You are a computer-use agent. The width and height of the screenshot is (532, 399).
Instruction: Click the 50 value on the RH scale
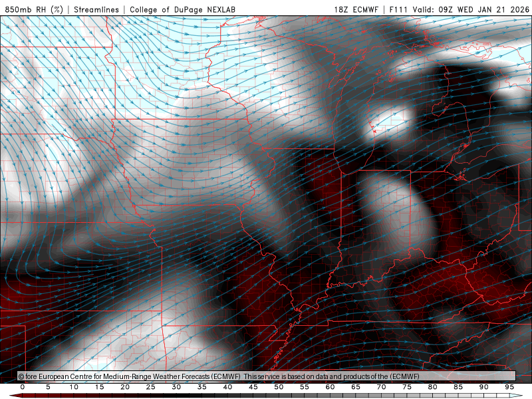pyautogui.click(x=279, y=387)
